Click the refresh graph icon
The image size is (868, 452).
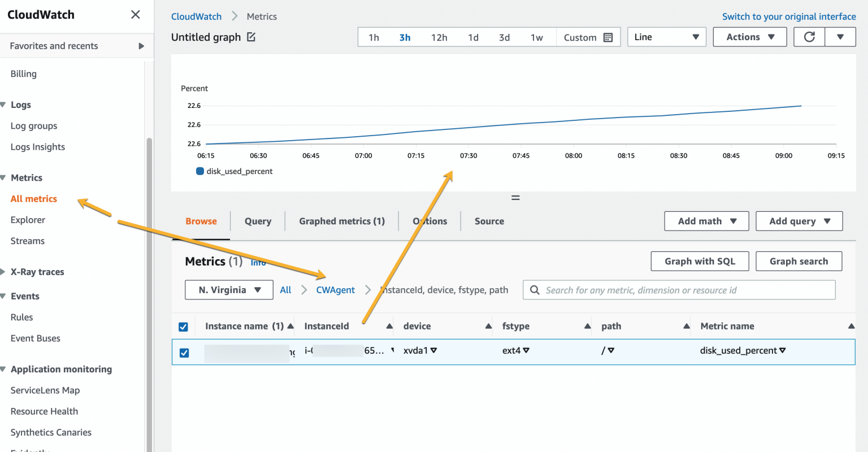pos(809,37)
